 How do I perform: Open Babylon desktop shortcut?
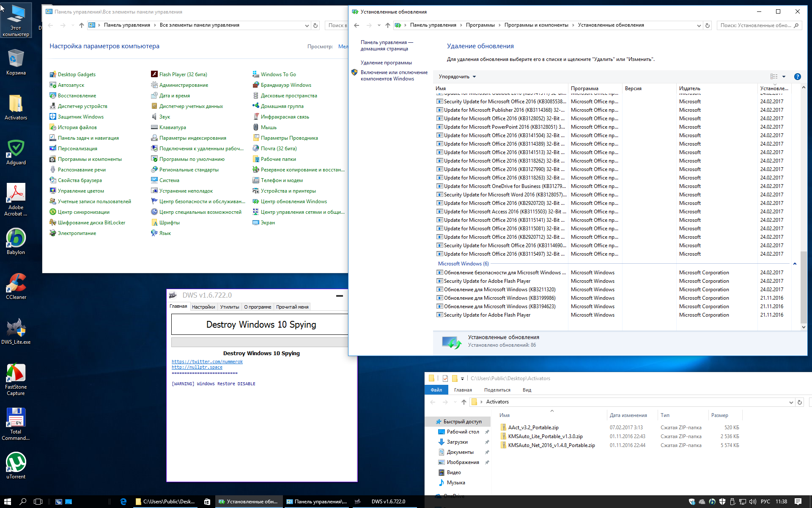tap(16, 242)
